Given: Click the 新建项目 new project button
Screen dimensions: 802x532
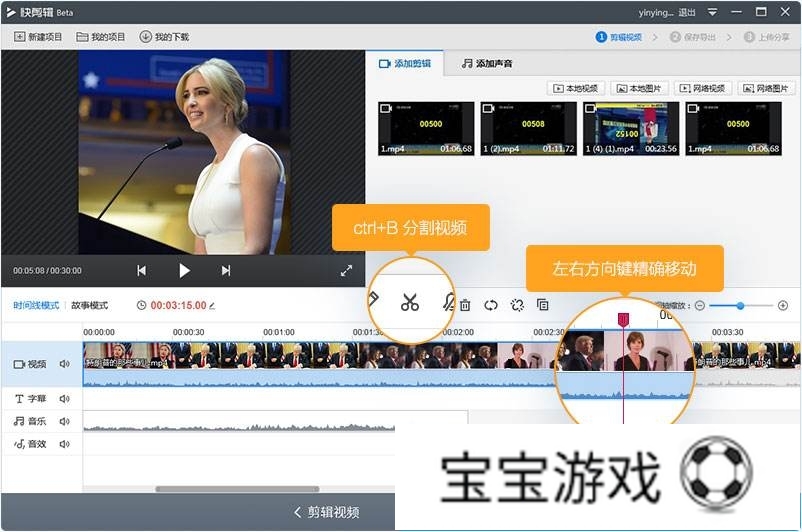Looking at the screenshot, I should click(x=38, y=37).
